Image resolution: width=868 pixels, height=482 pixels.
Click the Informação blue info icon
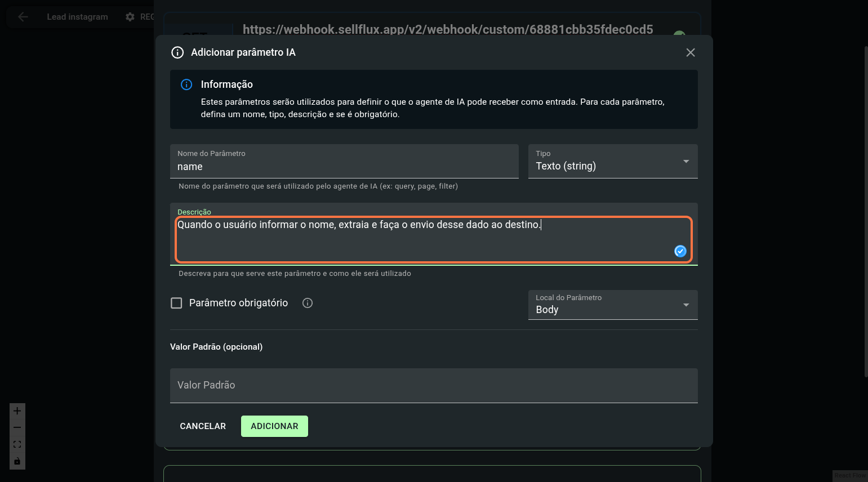click(x=186, y=84)
